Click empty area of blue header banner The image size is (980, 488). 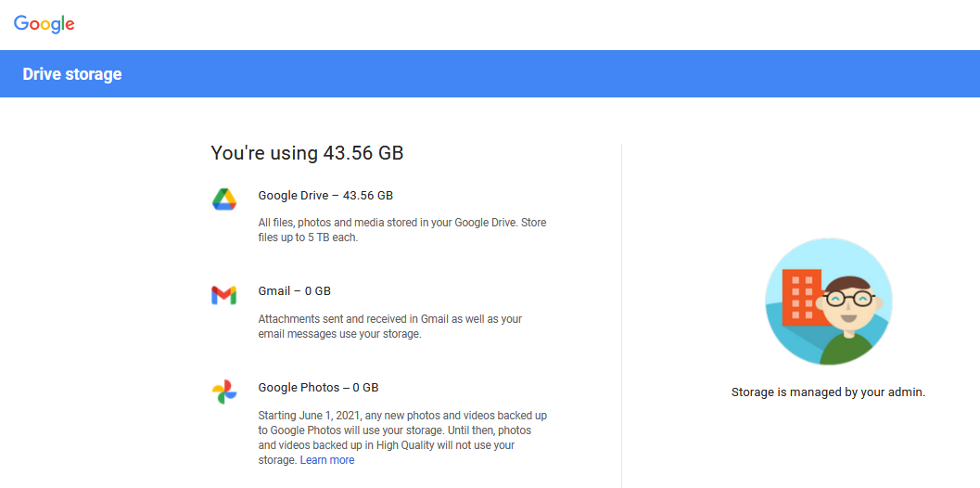tap(556, 74)
